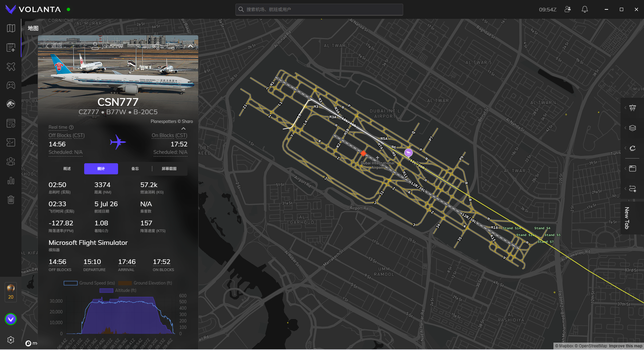The width and height of the screenshot is (644, 350).
Task: Click the B-20C5 registration text
Action: [146, 112]
